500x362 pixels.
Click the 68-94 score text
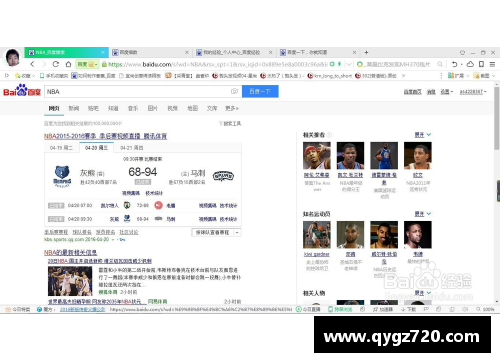pyautogui.click(x=143, y=172)
